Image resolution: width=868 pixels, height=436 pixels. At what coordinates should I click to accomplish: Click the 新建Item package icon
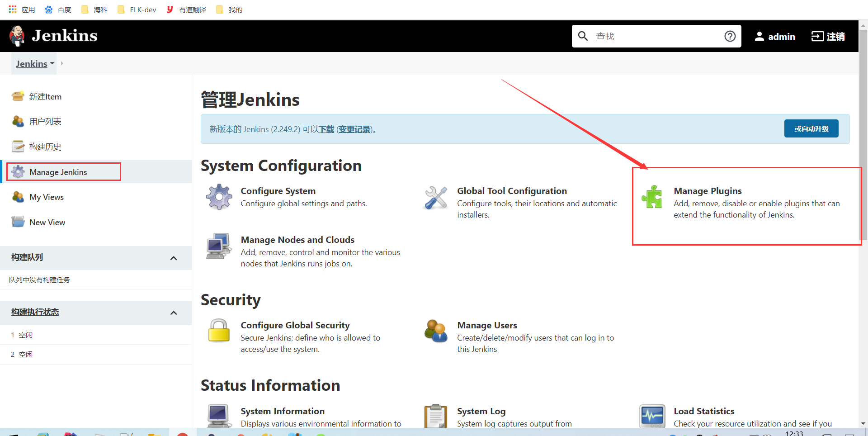click(x=18, y=96)
